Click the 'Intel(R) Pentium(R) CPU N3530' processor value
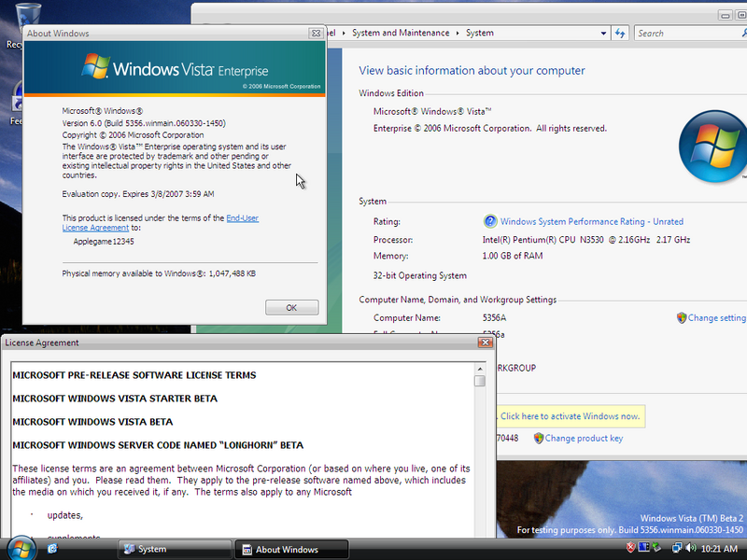The image size is (747, 560). pos(586,240)
